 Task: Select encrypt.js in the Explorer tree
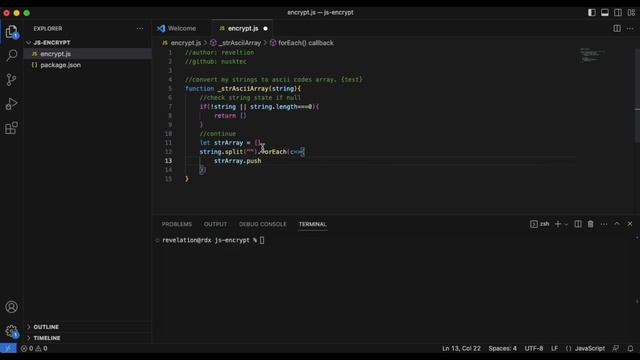tap(88, 54)
